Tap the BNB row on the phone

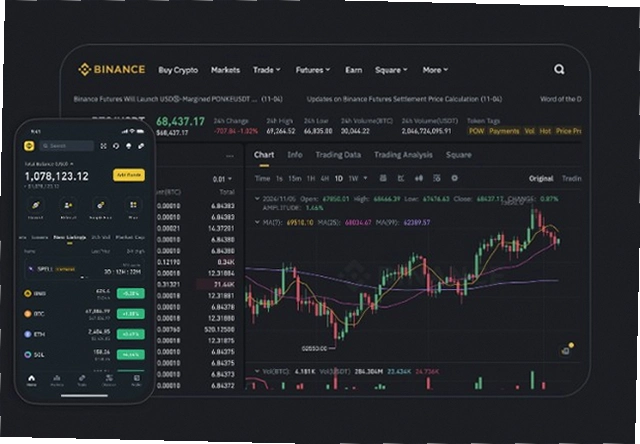(84, 293)
